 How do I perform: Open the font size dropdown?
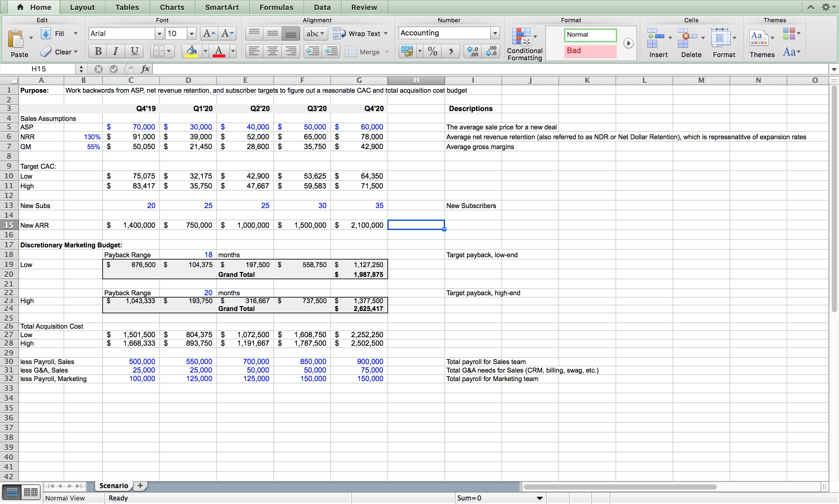192,34
